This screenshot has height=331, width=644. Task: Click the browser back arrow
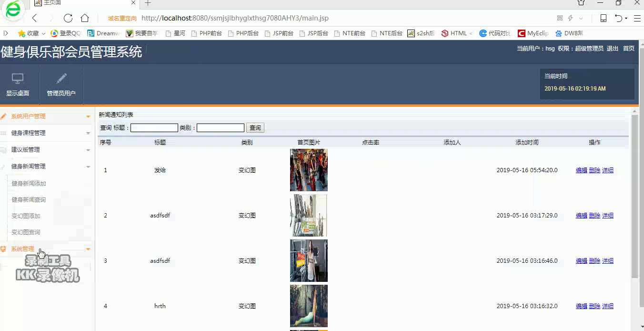[34, 18]
